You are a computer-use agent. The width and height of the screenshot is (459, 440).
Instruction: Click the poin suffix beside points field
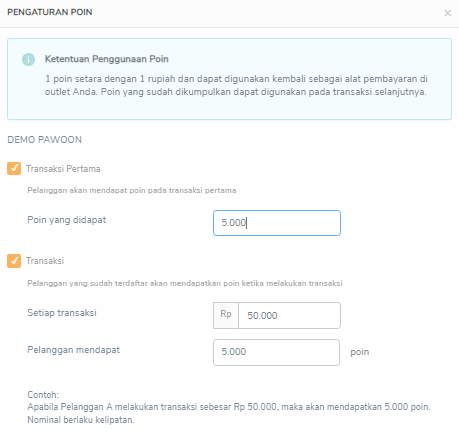tap(360, 352)
